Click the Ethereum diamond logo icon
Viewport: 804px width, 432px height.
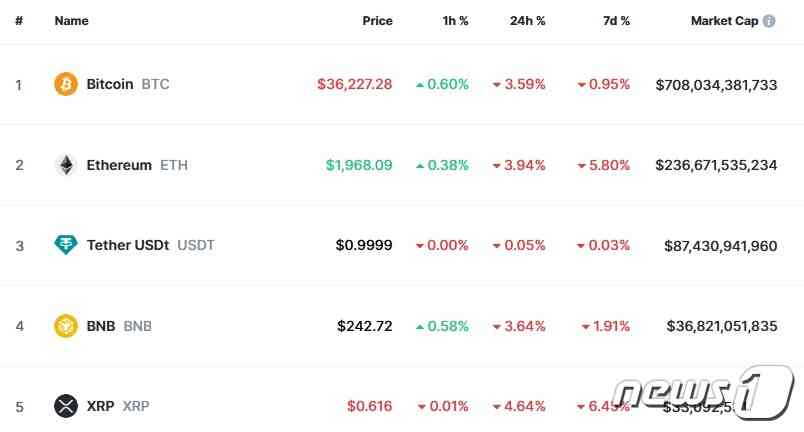click(66, 165)
